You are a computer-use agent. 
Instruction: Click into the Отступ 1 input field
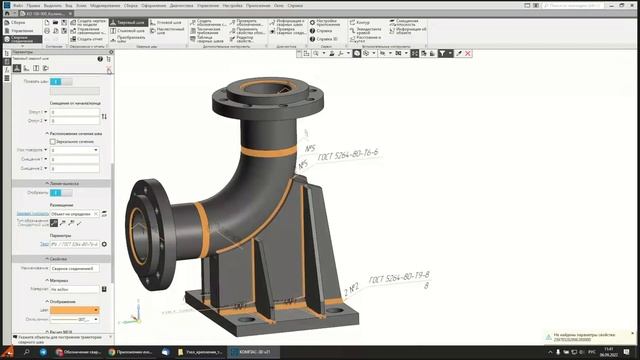[x=75, y=112]
